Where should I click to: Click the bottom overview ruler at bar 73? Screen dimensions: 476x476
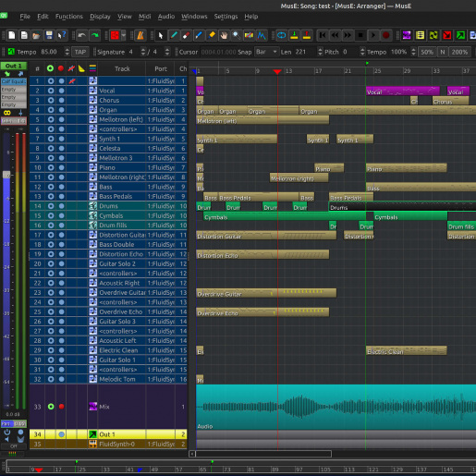tap(226, 470)
